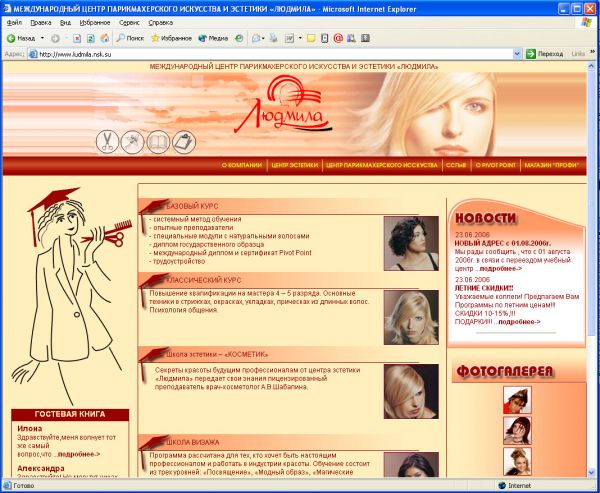Viewport: 600px width, 493px height.
Task: Open the second photo gallery thumbnail
Action: (517, 431)
